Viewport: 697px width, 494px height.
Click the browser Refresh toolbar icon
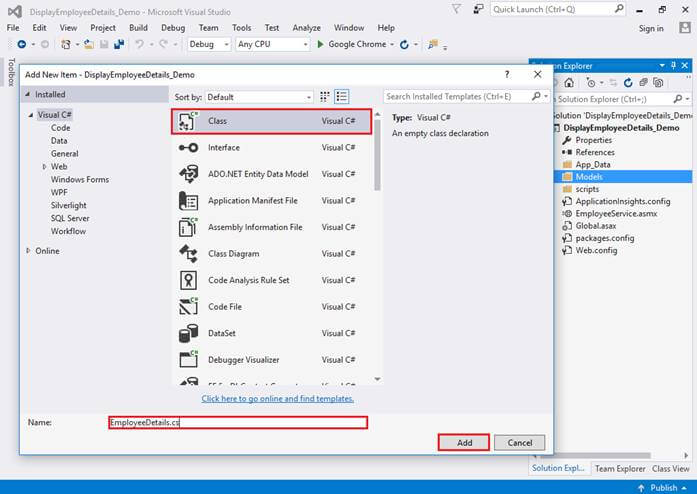click(404, 44)
